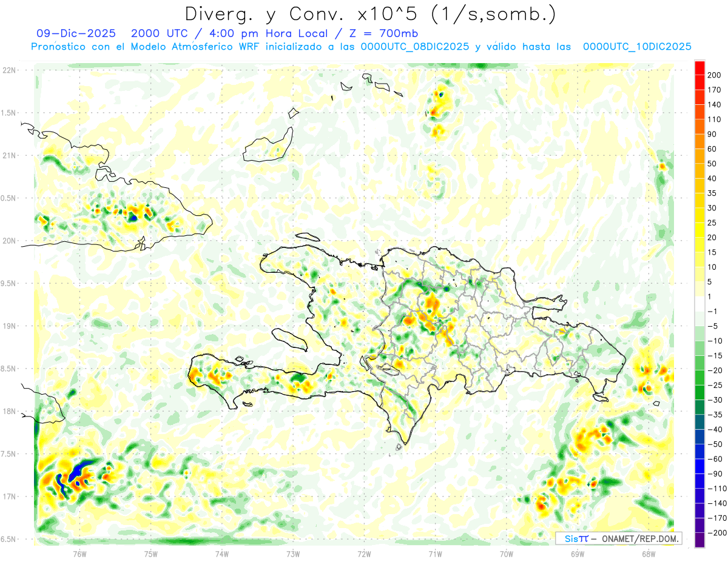This screenshot has width=728, height=562.
Task: Click the '18N' latitude label
Action: [x=10, y=411]
